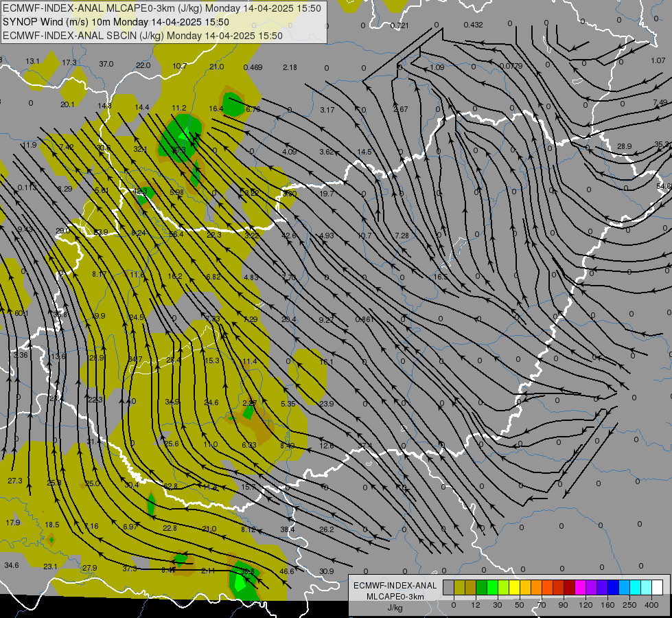Image resolution: width=672 pixels, height=618 pixels.
Task: Click the map value 15.7
Action: pyautogui.click(x=248, y=488)
